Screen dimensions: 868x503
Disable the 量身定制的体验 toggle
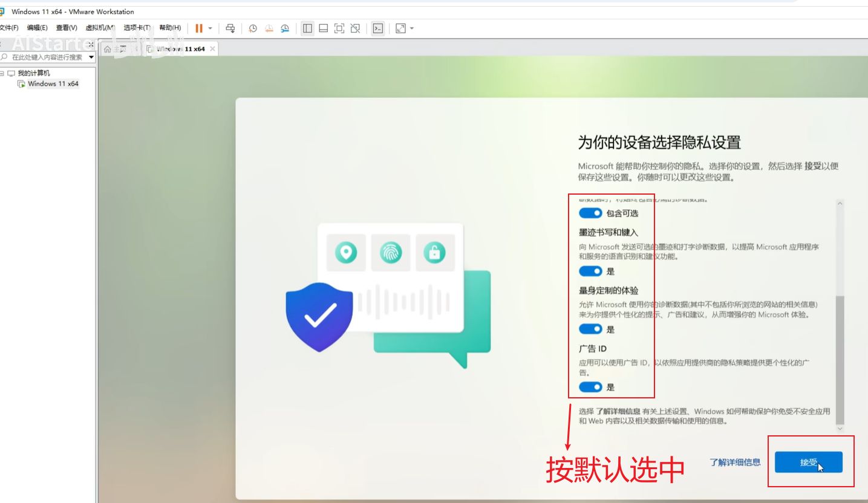[590, 329]
